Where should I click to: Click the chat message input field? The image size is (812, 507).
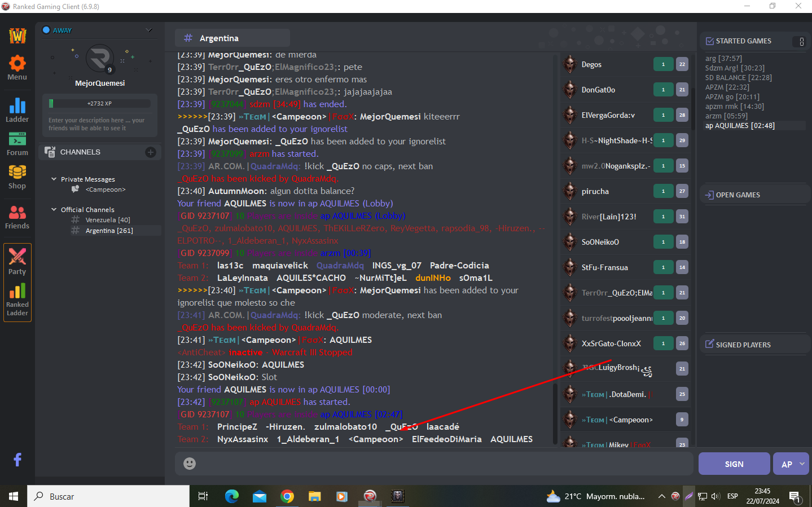click(x=433, y=464)
